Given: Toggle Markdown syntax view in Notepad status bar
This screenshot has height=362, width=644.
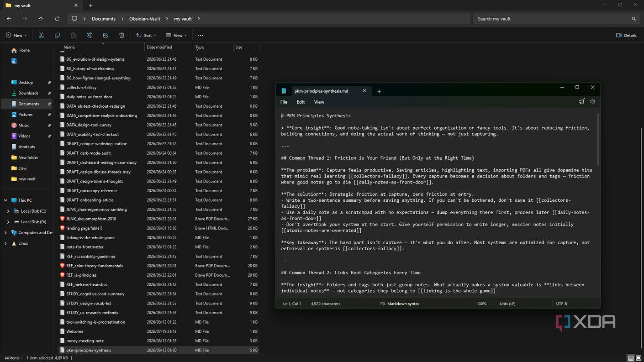Looking at the screenshot, I should (400, 304).
